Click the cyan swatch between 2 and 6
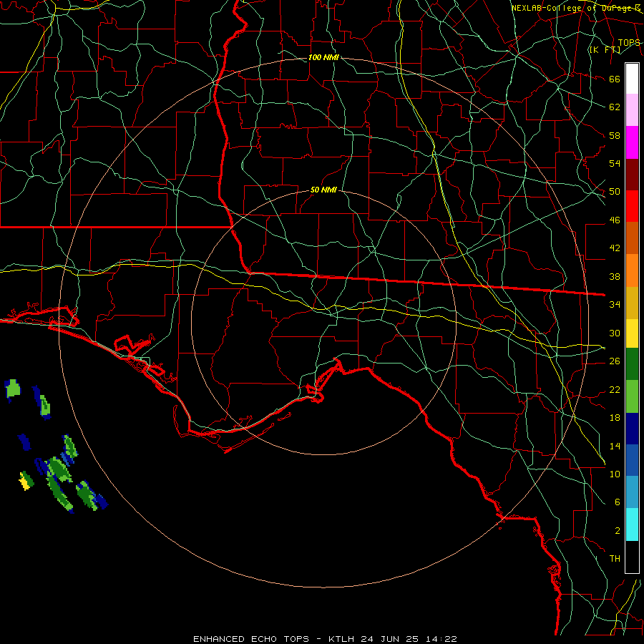This screenshot has height=644, width=644. click(632, 525)
